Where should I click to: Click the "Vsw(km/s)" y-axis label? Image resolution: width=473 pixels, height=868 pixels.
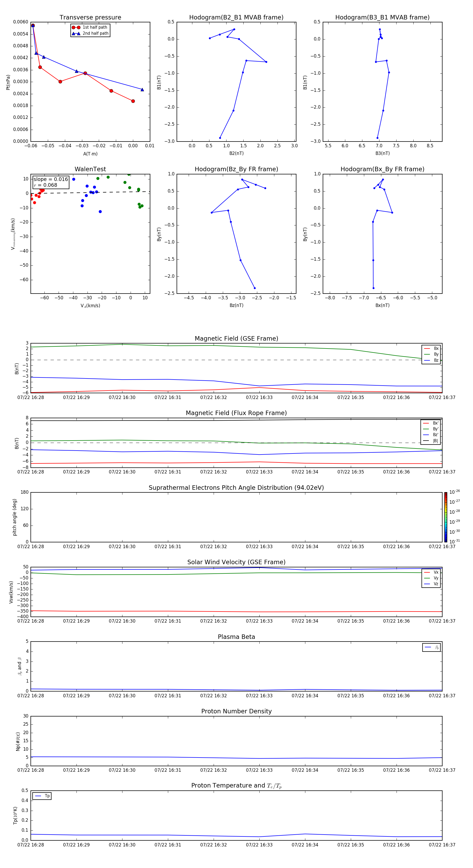[11, 592]
